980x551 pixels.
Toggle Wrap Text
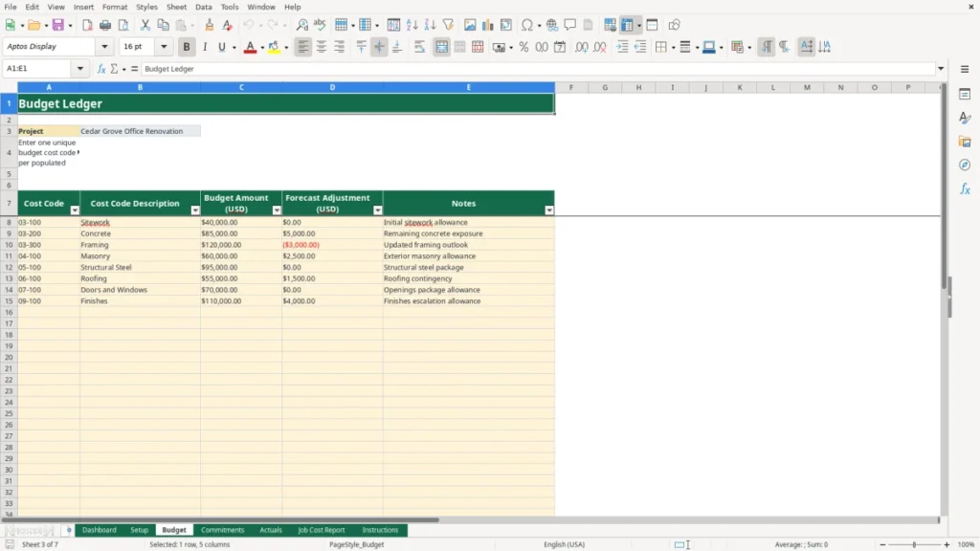click(419, 47)
